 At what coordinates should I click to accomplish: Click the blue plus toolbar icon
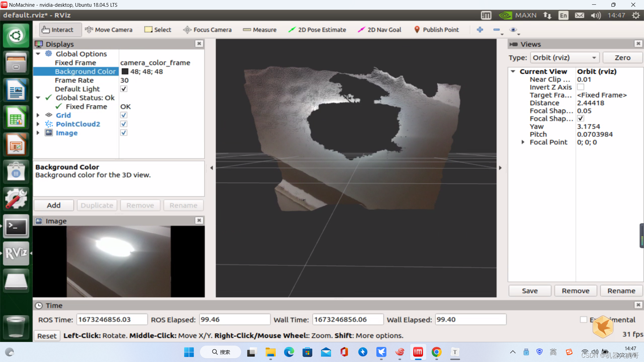coord(480,30)
